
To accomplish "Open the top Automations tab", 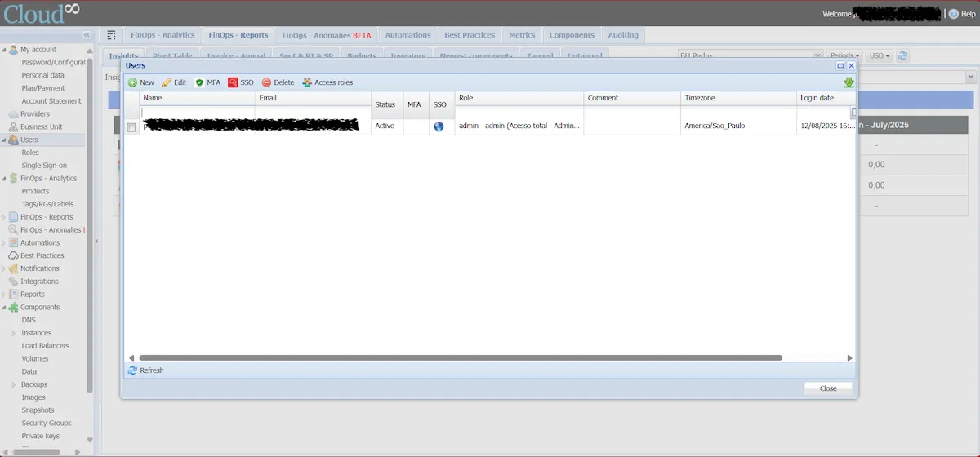I will (408, 35).
